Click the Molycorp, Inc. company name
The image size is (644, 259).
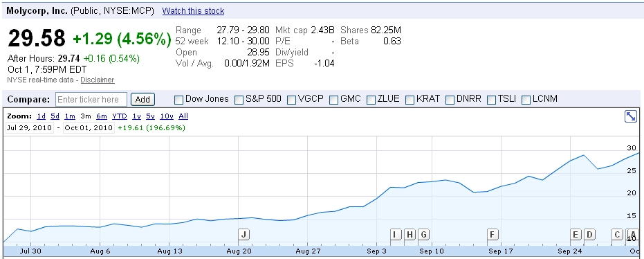(x=37, y=11)
